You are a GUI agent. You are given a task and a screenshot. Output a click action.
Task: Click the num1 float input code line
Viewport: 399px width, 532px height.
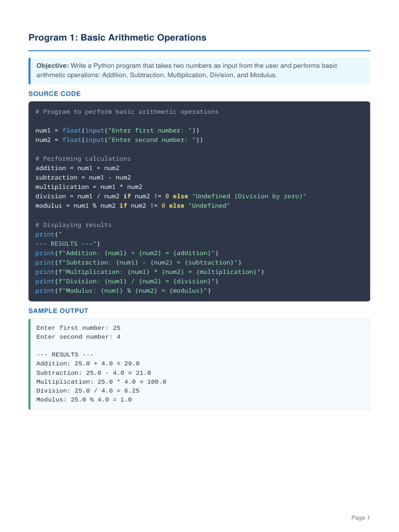coord(117,130)
